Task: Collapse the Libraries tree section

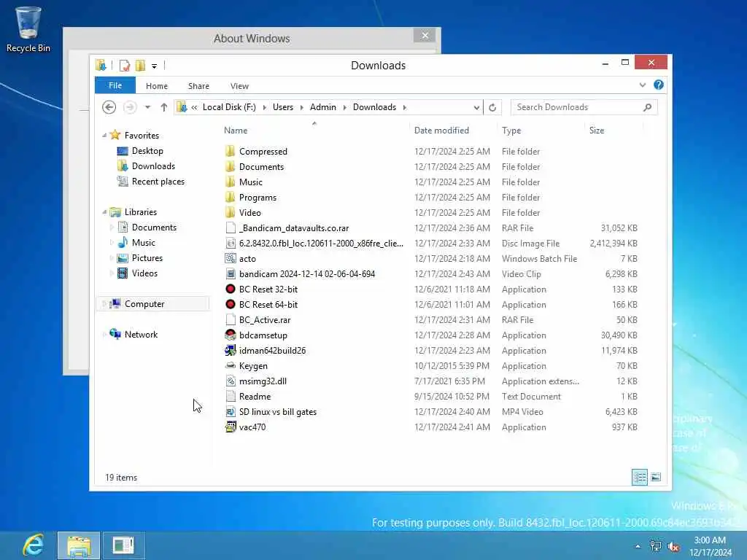Action: pyautogui.click(x=104, y=212)
